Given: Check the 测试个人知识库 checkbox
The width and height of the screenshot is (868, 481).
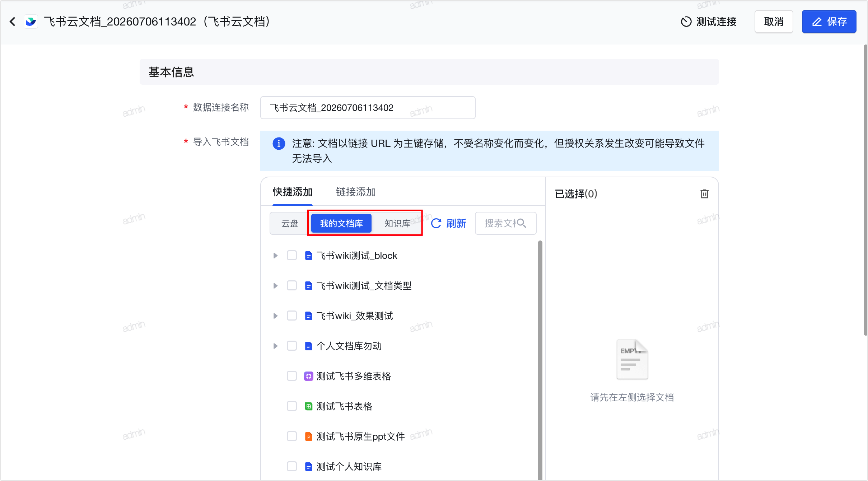Looking at the screenshot, I should pos(292,467).
